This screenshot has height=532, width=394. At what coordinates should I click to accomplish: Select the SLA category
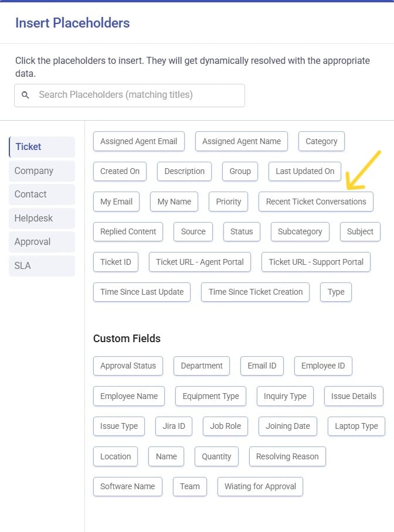[x=22, y=265]
